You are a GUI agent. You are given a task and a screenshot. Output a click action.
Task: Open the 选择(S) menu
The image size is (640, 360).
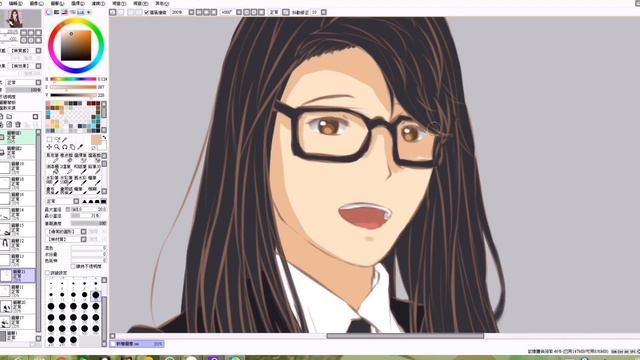(x=78, y=3)
